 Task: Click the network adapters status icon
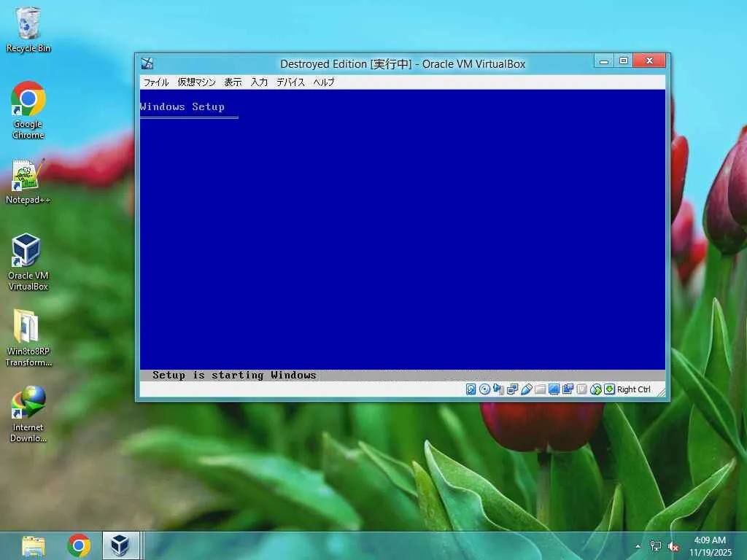coord(513,389)
